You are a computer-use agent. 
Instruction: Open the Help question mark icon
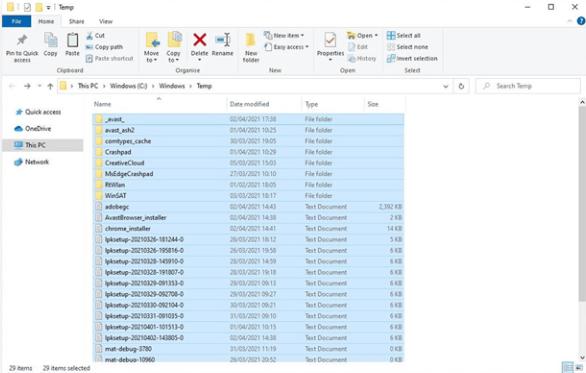pos(581,21)
